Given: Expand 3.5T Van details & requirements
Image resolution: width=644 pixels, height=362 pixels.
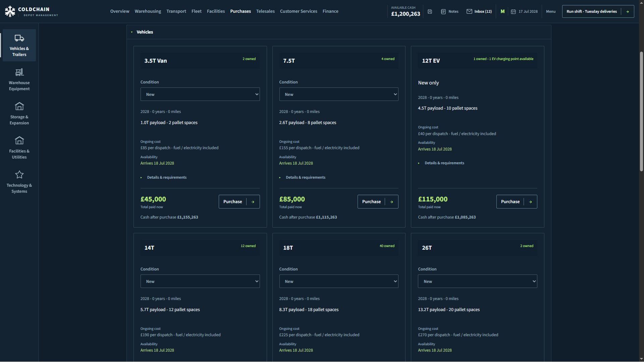Looking at the screenshot, I should [x=164, y=177].
